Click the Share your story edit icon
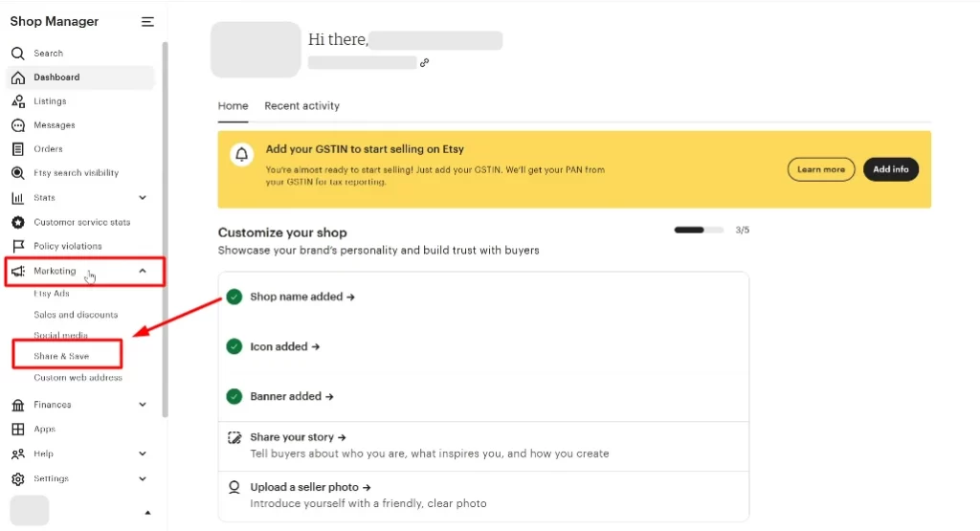Screen dimensions: 980x531 coord(234,438)
